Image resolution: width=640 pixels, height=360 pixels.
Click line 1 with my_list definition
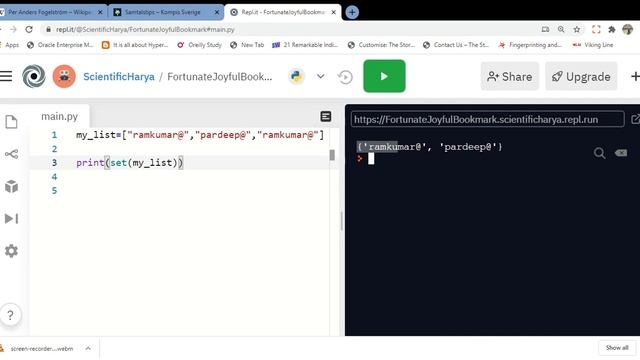tap(200, 135)
